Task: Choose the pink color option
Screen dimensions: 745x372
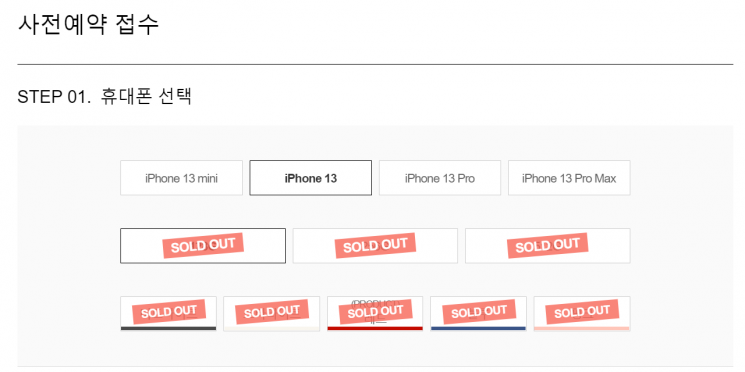Action: point(582,314)
